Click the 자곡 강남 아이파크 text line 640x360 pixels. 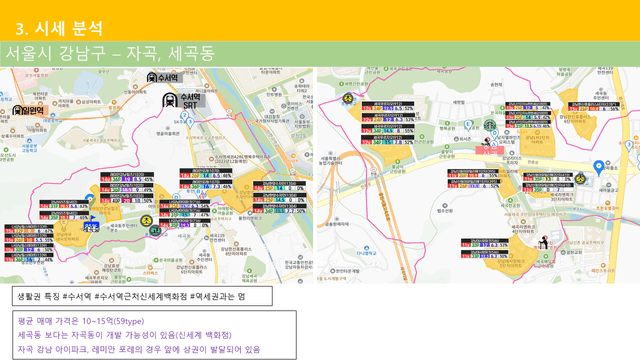click(139, 349)
